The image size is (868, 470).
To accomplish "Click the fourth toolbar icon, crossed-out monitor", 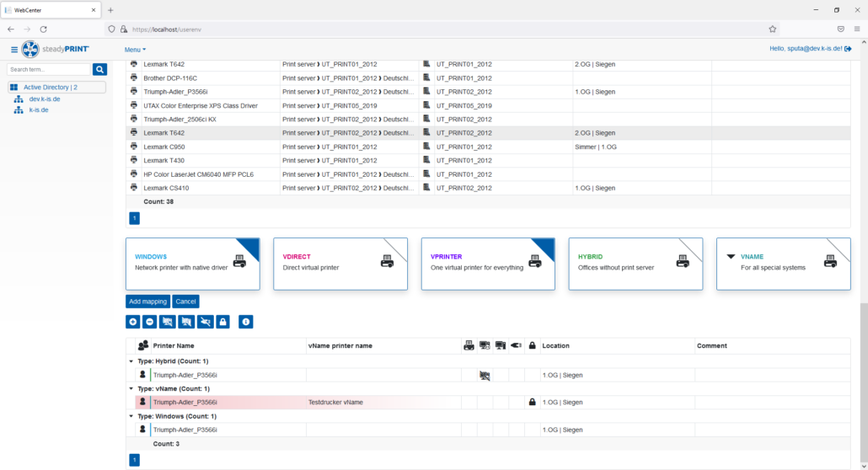I will click(x=186, y=322).
